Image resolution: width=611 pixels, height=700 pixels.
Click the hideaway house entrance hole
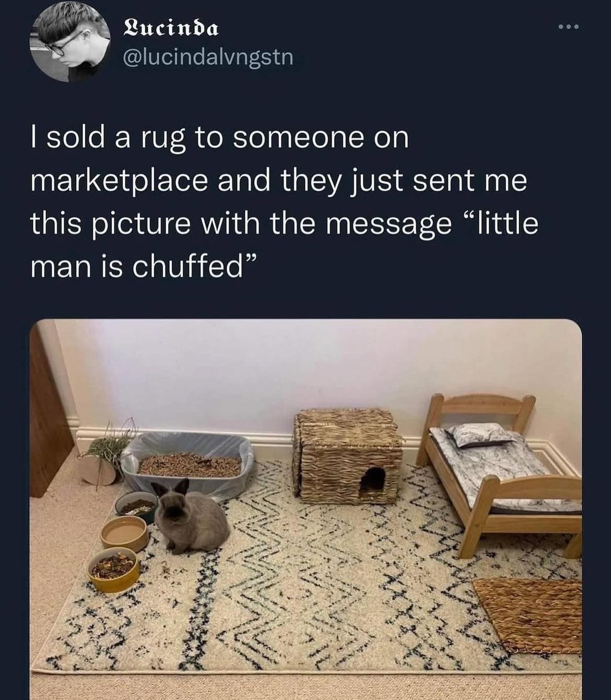[x=373, y=479]
